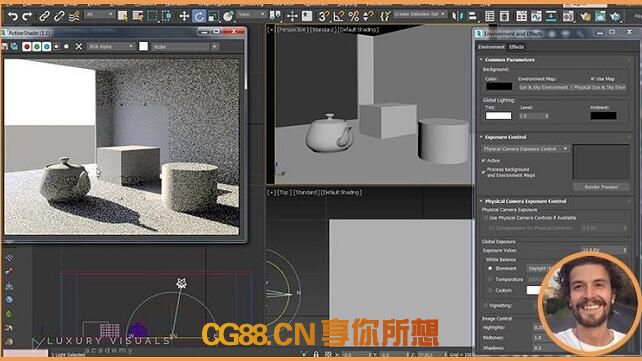642x361 pixels.
Task: Clear the ActiveShade image with X icon
Action: point(79,47)
